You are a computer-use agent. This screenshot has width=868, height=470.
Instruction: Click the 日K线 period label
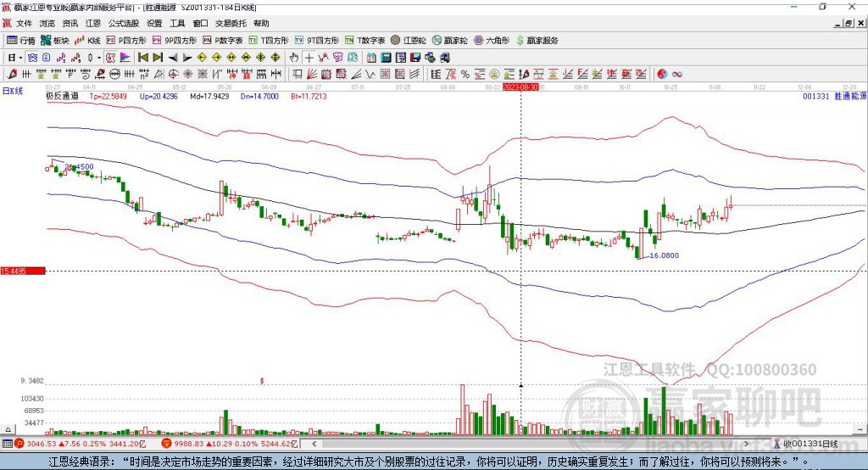click(x=13, y=91)
